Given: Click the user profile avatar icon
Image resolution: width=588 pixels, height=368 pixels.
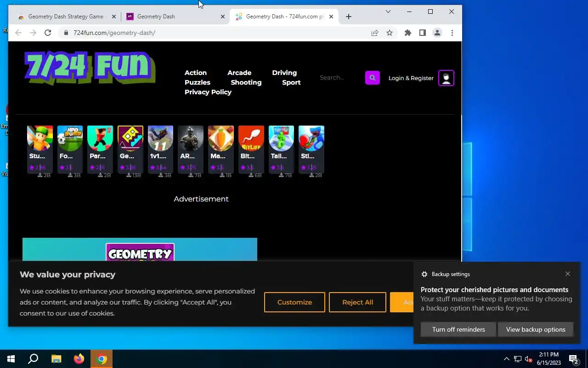Looking at the screenshot, I should 446,78.
